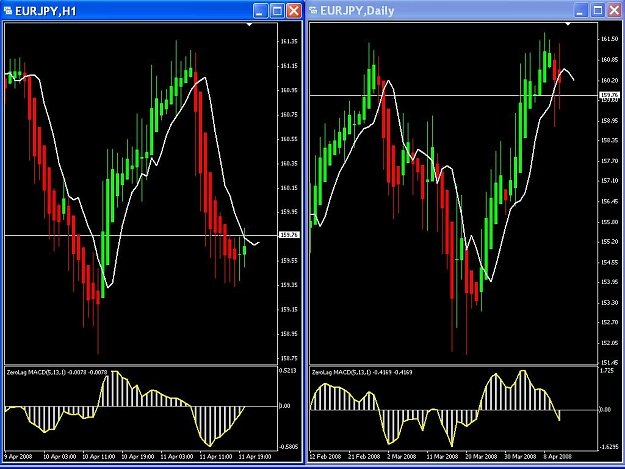Image resolution: width=625 pixels, height=469 pixels.
Task: Click the 11 Apr 19:00 time label
Action: point(255,457)
